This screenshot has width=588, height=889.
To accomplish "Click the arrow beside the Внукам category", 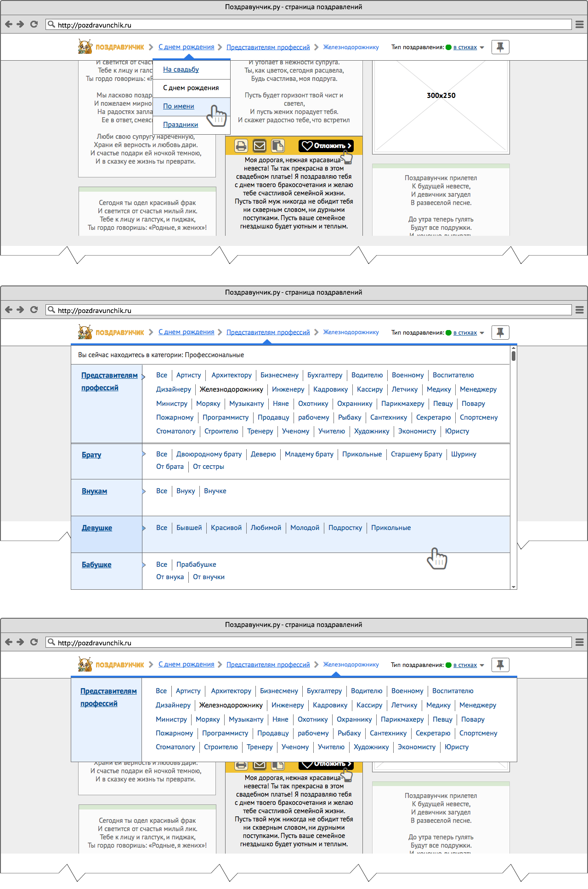I will click(144, 491).
